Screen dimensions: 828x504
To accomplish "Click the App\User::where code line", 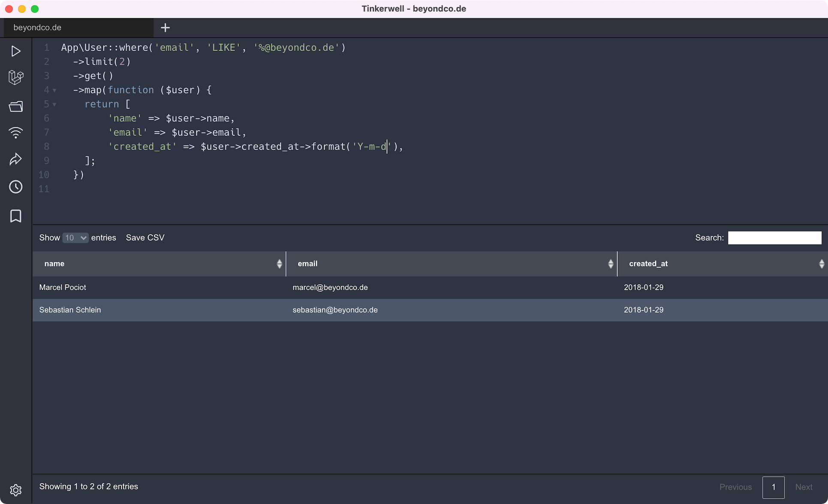I will (x=203, y=48).
